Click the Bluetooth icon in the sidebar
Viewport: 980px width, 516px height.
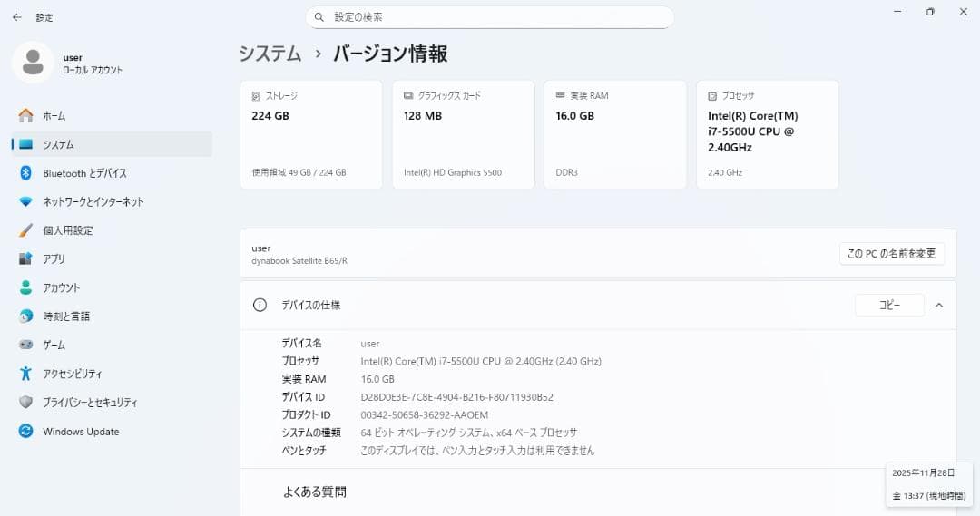25,173
